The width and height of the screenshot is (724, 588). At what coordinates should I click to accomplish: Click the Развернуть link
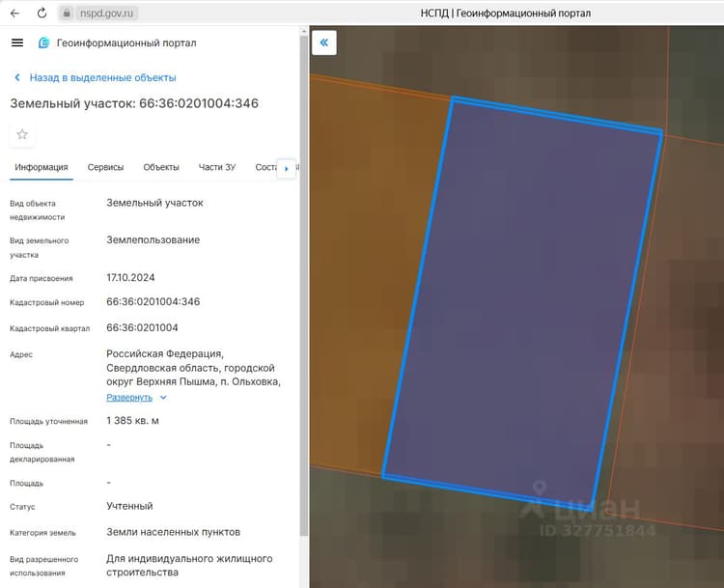(x=129, y=397)
